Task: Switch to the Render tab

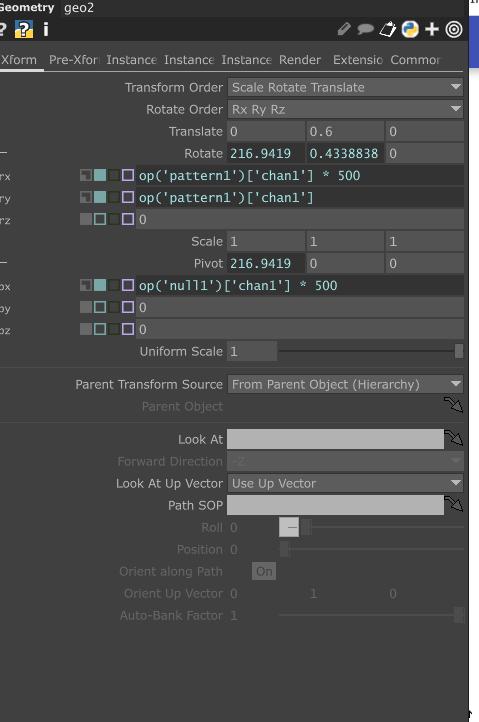Action: 300,60
